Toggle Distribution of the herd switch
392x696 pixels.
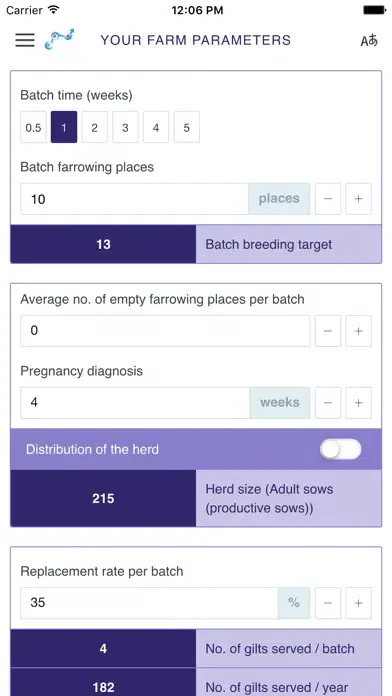[341, 449]
